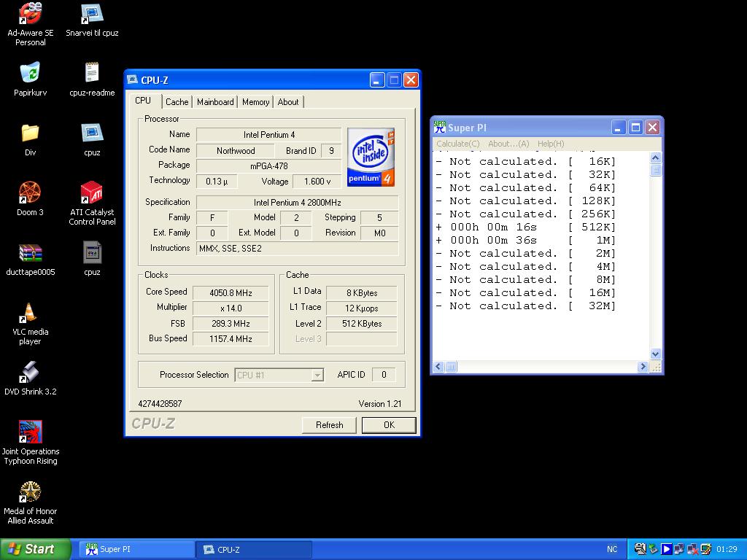Switch to CPU-Z taskbar button
The height and width of the screenshot is (560, 747).
pyautogui.click(x=254, y=549)
